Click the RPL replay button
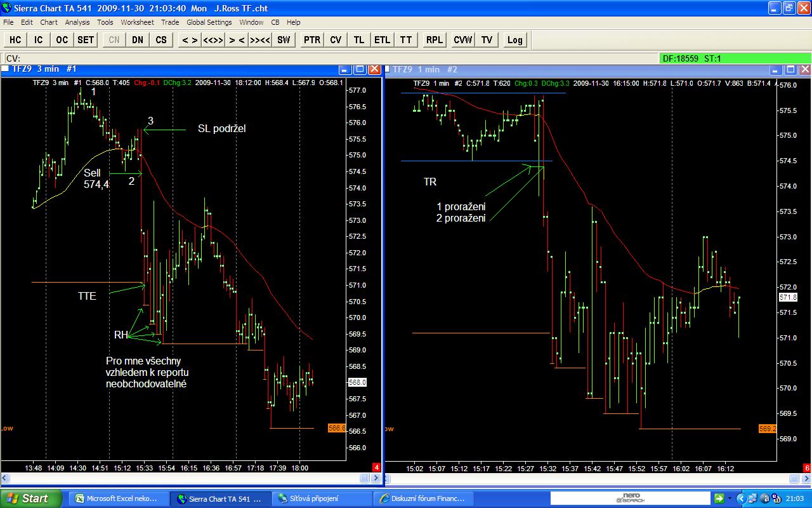Screen dimensions: 812x508 coord(435,40)
